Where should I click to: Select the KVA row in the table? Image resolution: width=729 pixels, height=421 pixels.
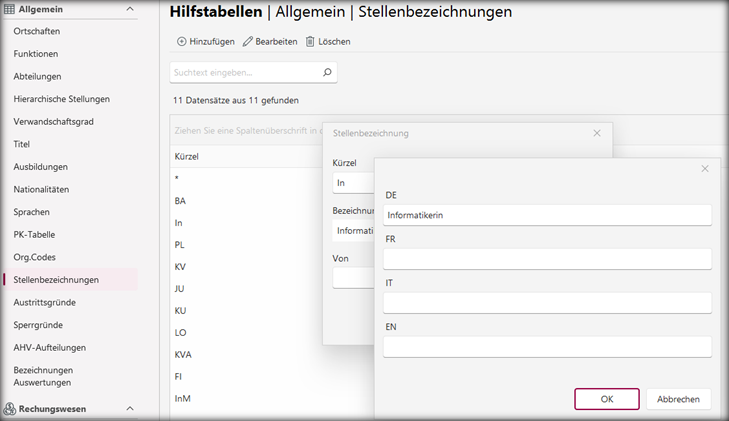[x=184, y=354]
